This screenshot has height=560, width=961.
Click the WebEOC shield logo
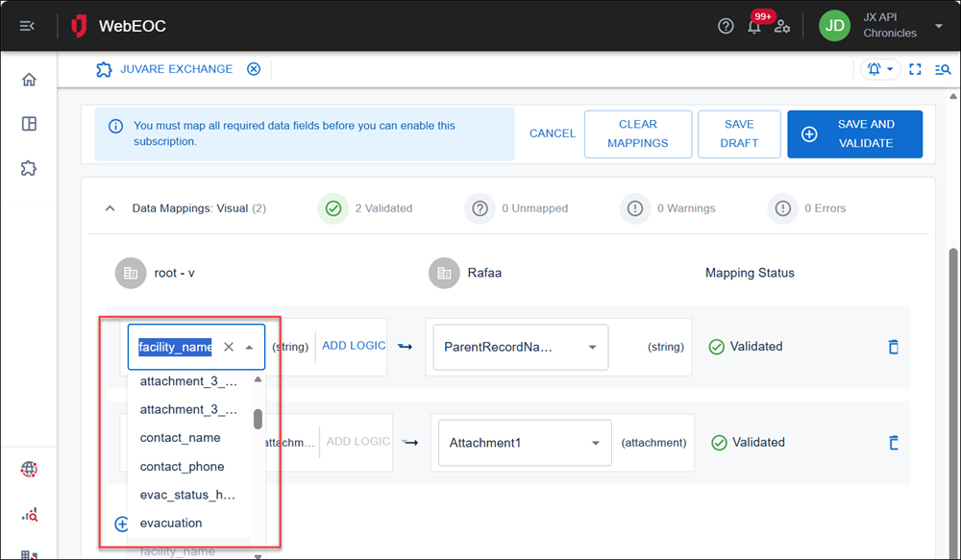pyautogui.click(x=79, y=26)
